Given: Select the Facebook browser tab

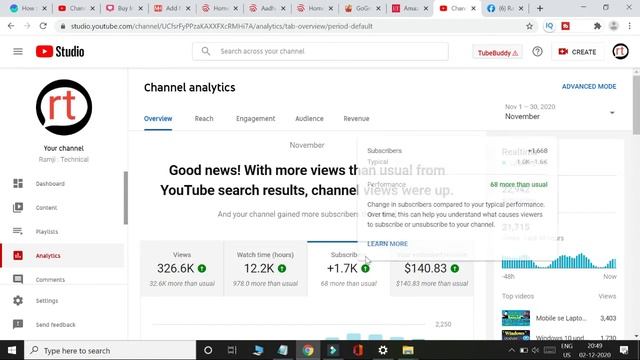Looking at the screenshot, I should (x=505, y=8).
